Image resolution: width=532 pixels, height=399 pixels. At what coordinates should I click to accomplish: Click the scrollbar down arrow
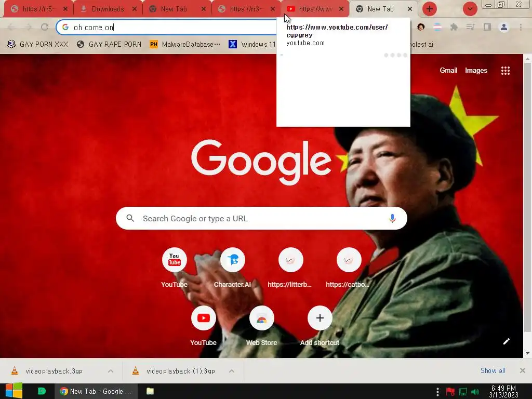527,353
